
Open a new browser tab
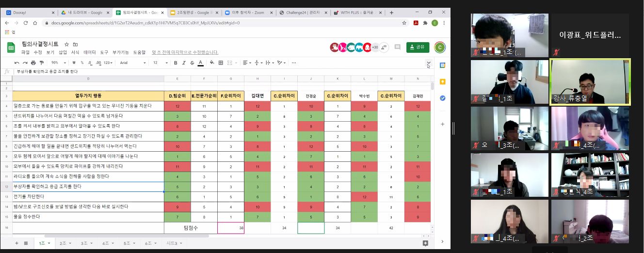pos(392,12)
